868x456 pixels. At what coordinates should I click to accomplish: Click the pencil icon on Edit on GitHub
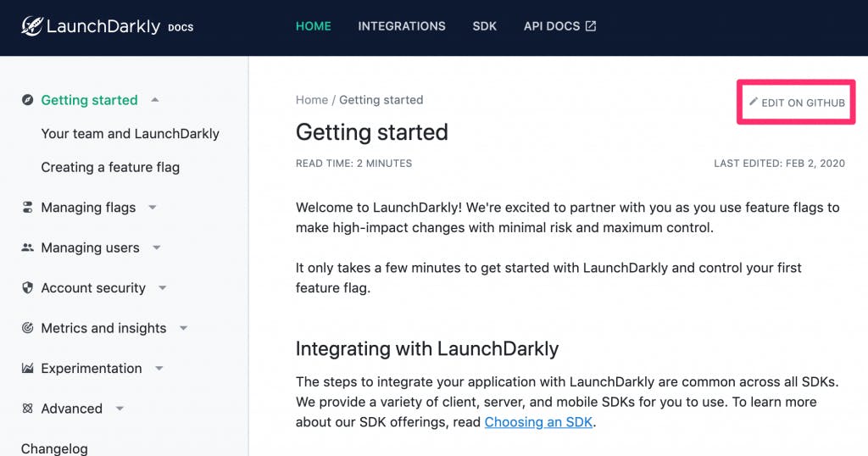coord(754,101)
